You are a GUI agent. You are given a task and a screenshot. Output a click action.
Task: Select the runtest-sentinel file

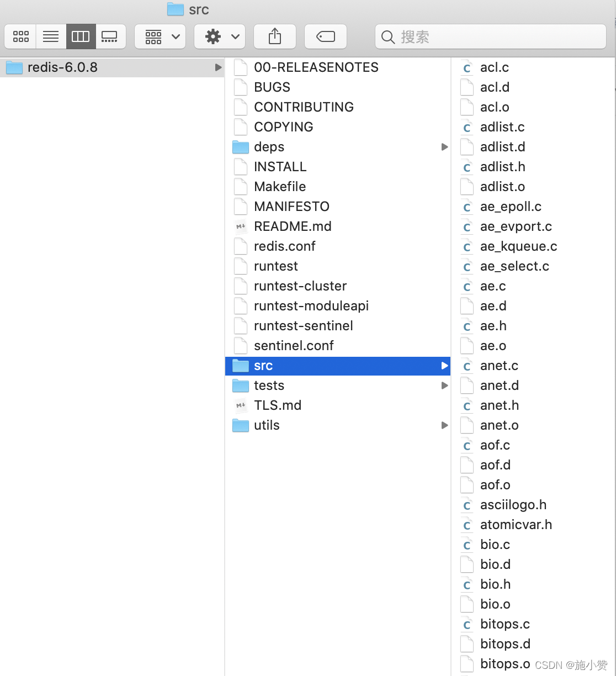pyautogui.click(x=338, y=326)
